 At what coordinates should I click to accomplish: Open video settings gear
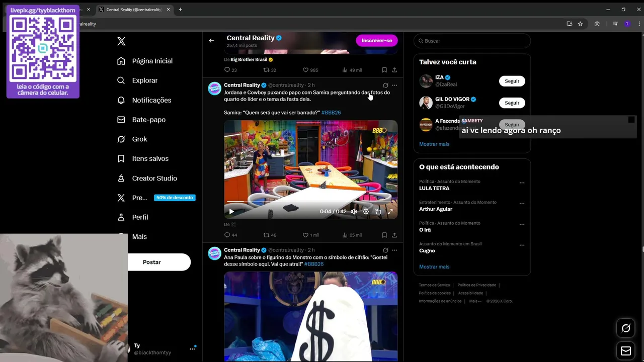click(x=366, y=212)
